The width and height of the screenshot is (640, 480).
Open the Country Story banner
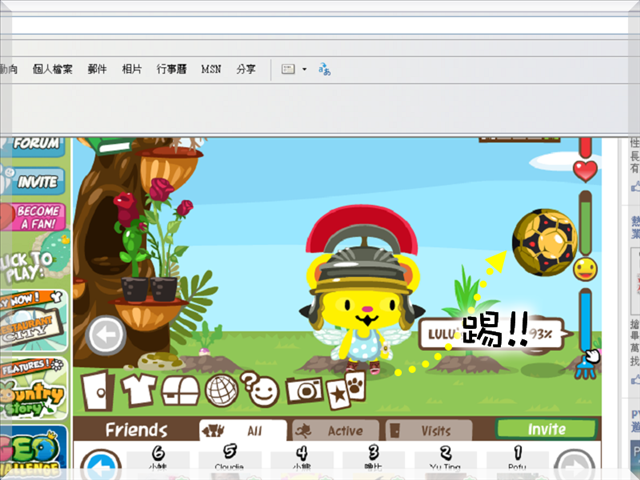pyautogui.click(x=33, y=388)
